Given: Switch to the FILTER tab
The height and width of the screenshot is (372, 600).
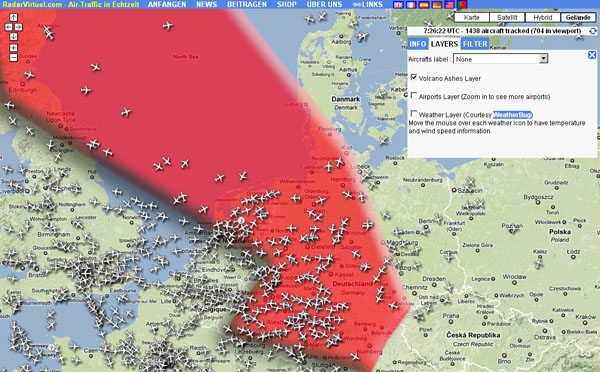Looking at the screenshot, I should pos(475,44).
